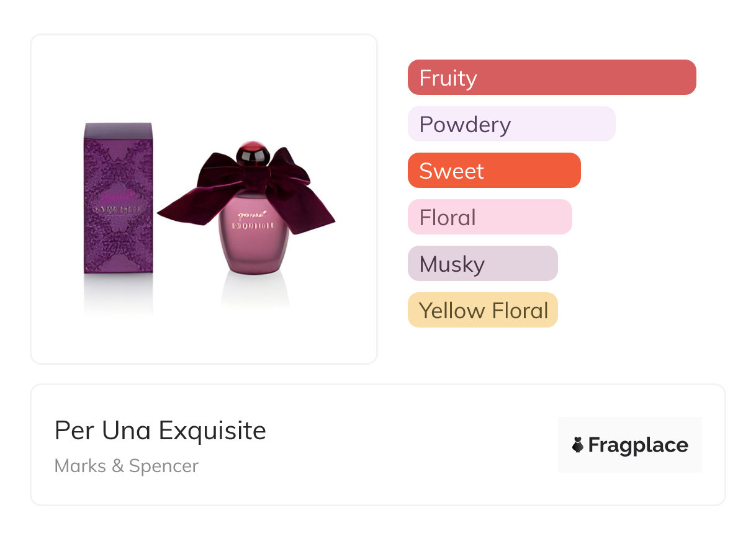
Task: Pick the Yellow Floral accord bar
Action: [482, 310]
